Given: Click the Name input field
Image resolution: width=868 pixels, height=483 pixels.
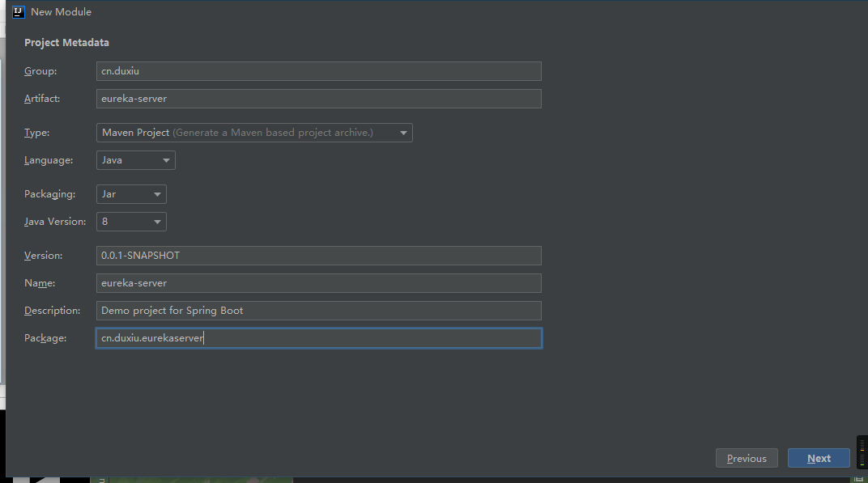Looking at the screenshot, I should pyautogui.click(x=318, y=283).
